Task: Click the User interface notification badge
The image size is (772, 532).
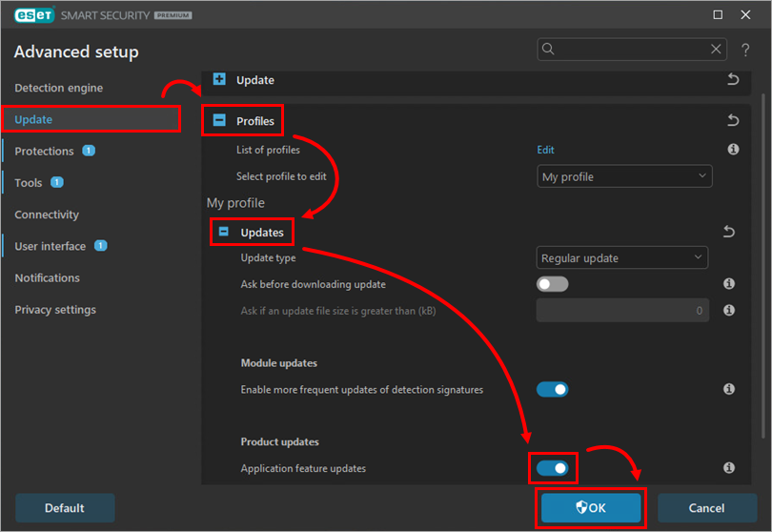Action: click(100, 245)
